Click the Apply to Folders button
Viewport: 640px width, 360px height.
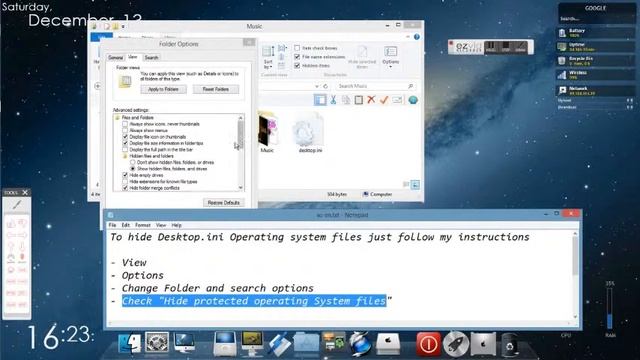click(163, 89)
